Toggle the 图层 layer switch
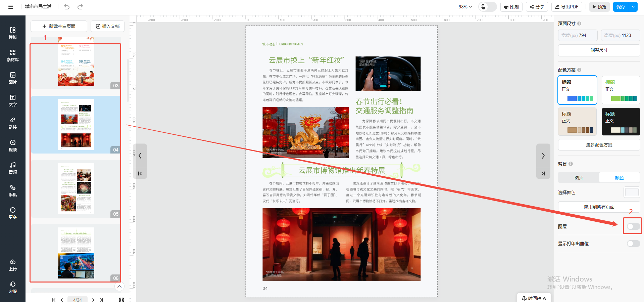Image resolution: width=644 pixels, height=302 pixels. pos(633,226)
